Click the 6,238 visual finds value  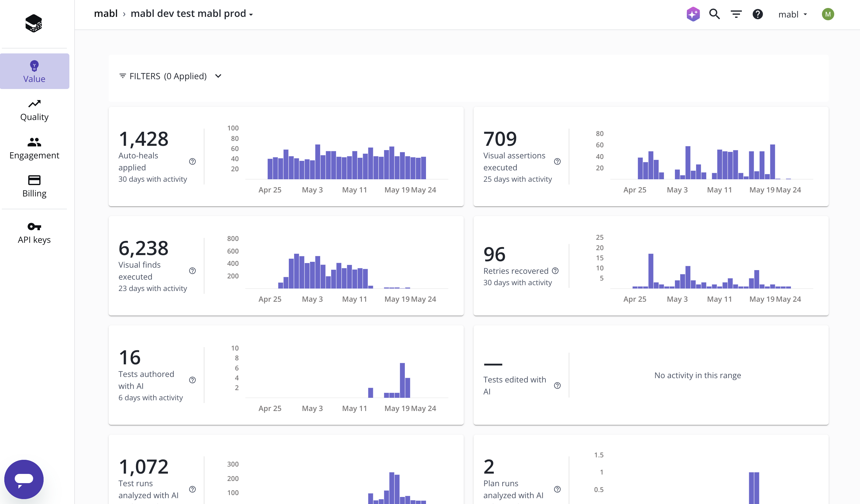pyautogui.click(x=143, y=248)
